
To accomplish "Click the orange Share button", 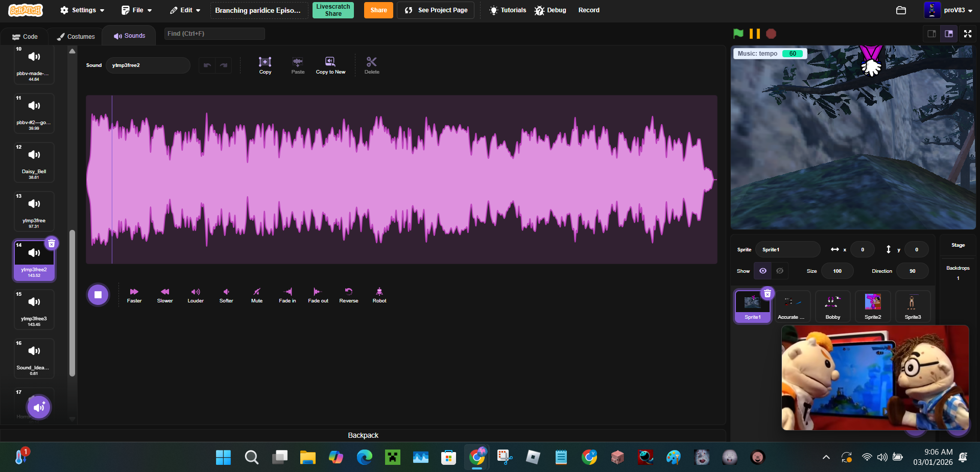I will pos(378,10).
